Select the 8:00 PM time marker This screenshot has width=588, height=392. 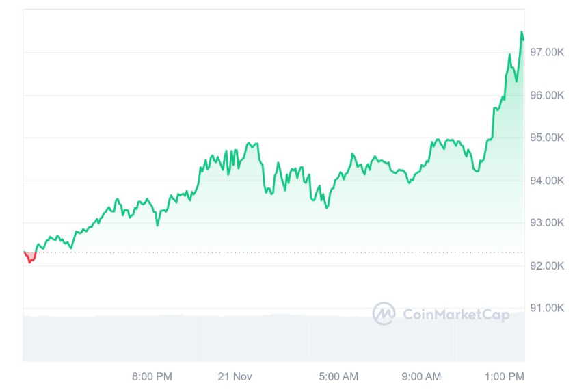point(152,376)
